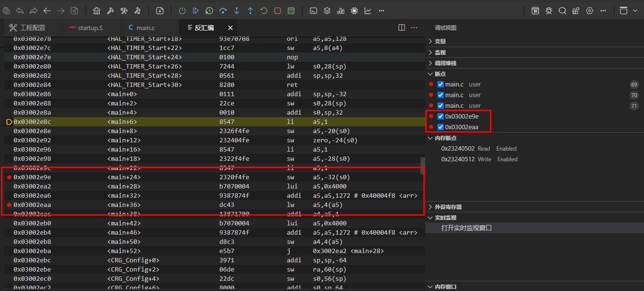
Task: Click the split editor icon
Action: [401, 28]
